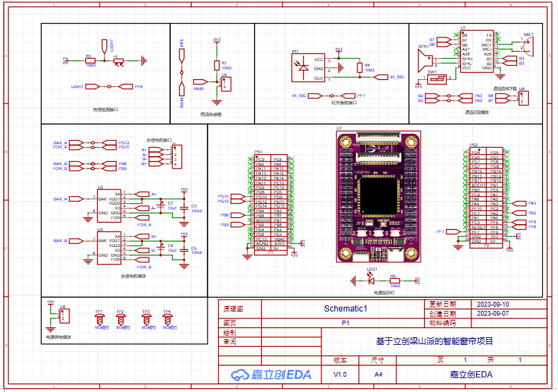558x392 pixels.
Task: Click the PF6 net label in light block
Action: tap(139, 87)
